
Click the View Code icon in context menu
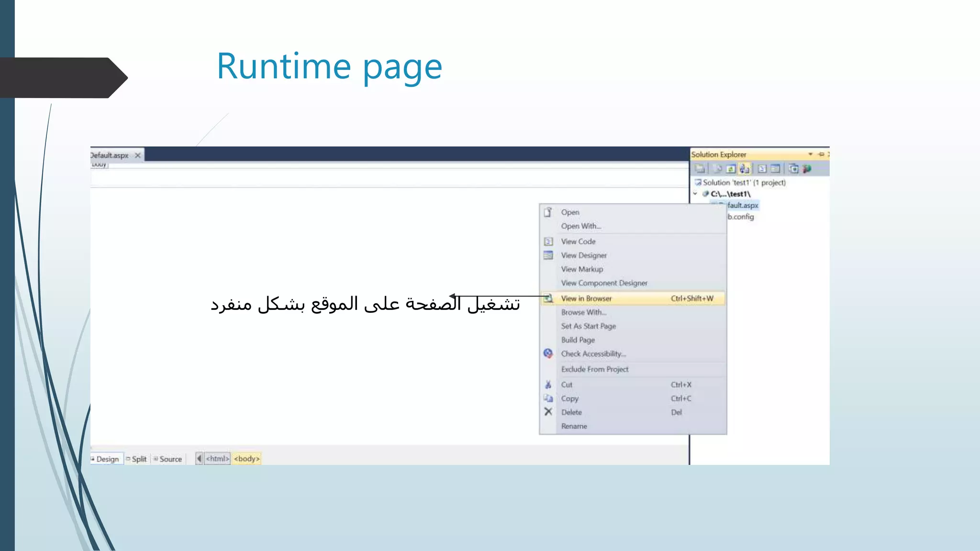pos(548,242)
